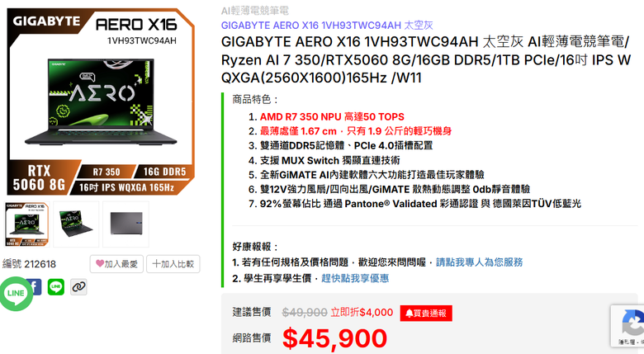Image resolution: width=644 pixels, height=354 pixels.
Task: Click the plus icon in 加入比較
Action: (x=156, y=264)
